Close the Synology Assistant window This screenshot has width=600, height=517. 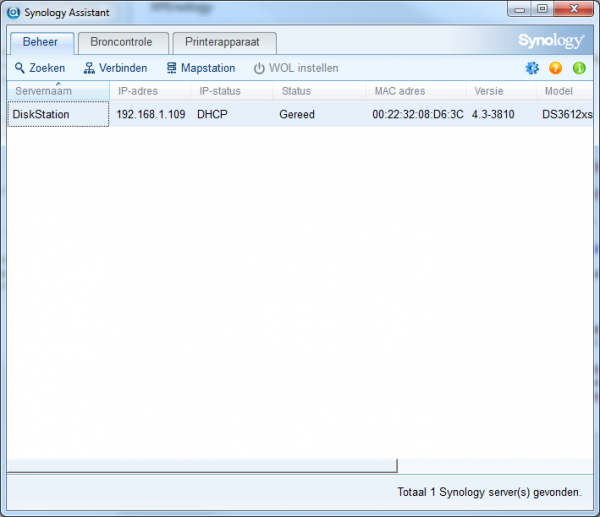574,9
